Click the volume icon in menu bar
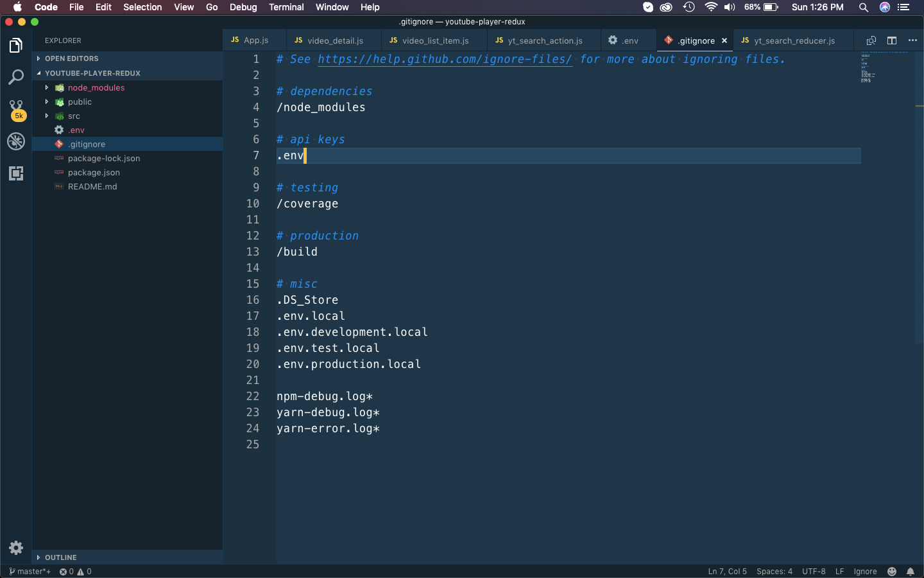Screen dimensions: 924x578 pos(730,7)
